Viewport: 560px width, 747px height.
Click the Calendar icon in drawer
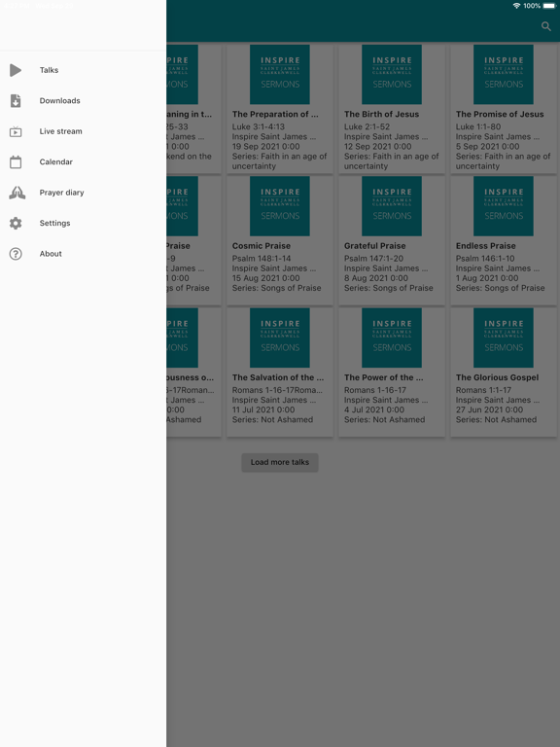tap(16, 162)
